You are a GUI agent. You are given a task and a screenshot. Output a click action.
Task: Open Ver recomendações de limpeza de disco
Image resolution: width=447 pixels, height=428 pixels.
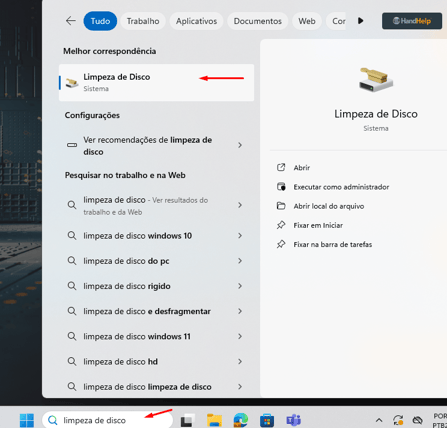coord(156,146)
